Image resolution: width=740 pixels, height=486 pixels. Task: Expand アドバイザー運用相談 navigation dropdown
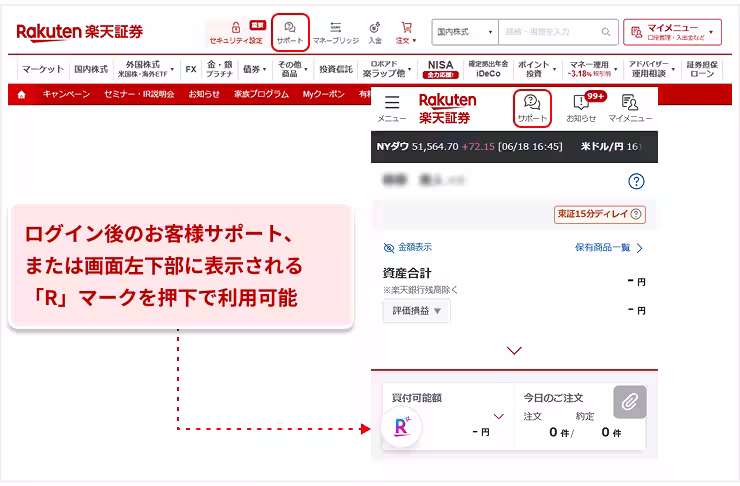click(651, 69)
